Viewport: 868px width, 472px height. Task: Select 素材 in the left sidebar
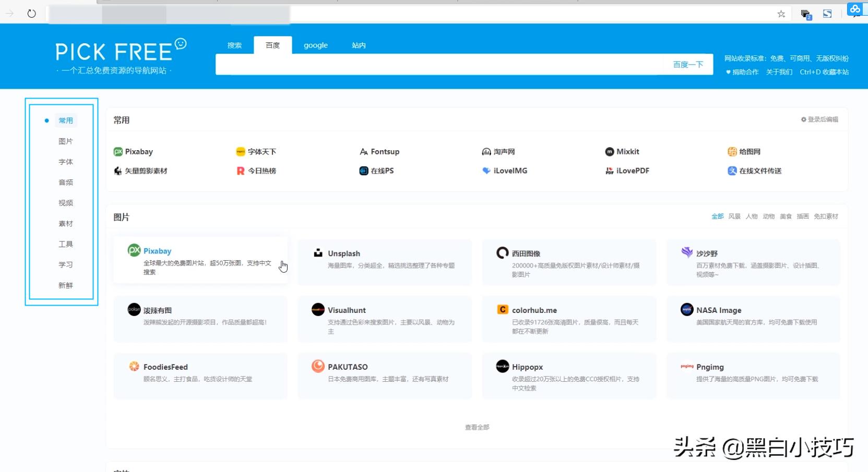(66, 224)
